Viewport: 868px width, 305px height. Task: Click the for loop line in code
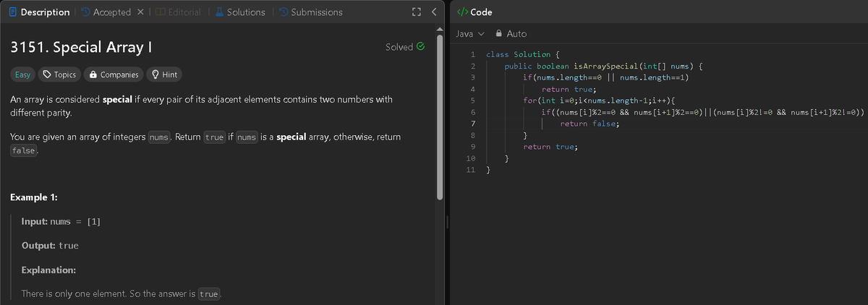click(x=598, y=100)
